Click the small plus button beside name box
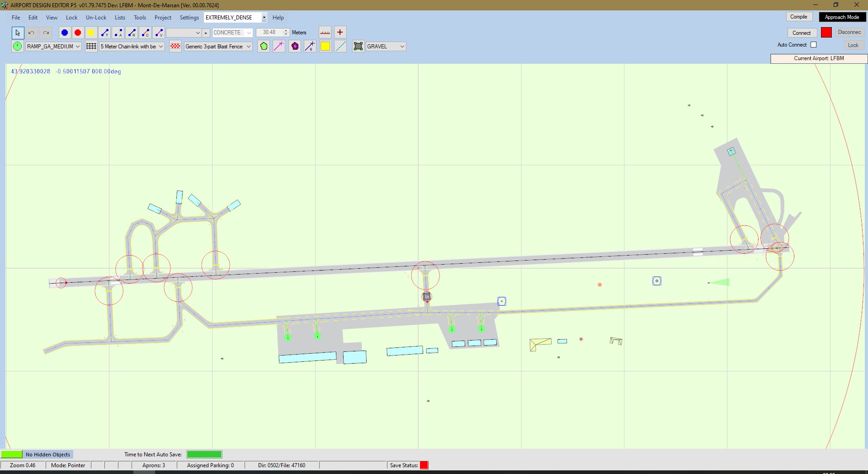This screenshot has width=868, height=474. pyautogui.click(x=206, y=33)
